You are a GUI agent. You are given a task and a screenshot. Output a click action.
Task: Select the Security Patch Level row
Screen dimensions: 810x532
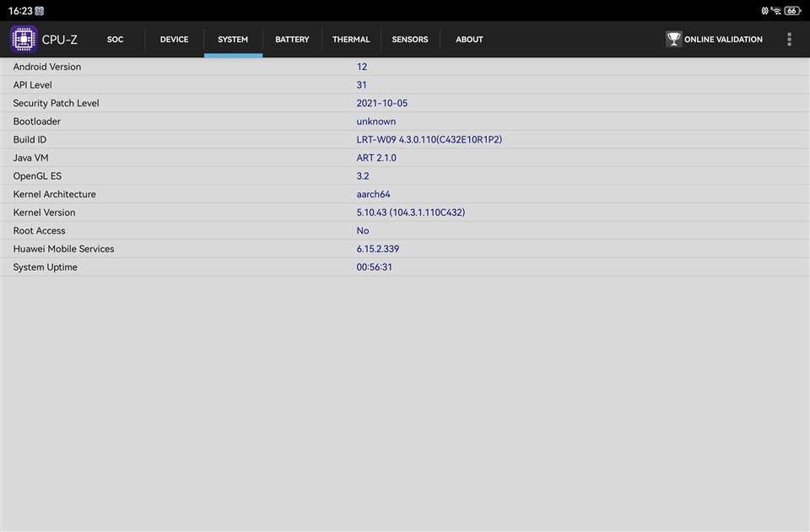point(405,104)
